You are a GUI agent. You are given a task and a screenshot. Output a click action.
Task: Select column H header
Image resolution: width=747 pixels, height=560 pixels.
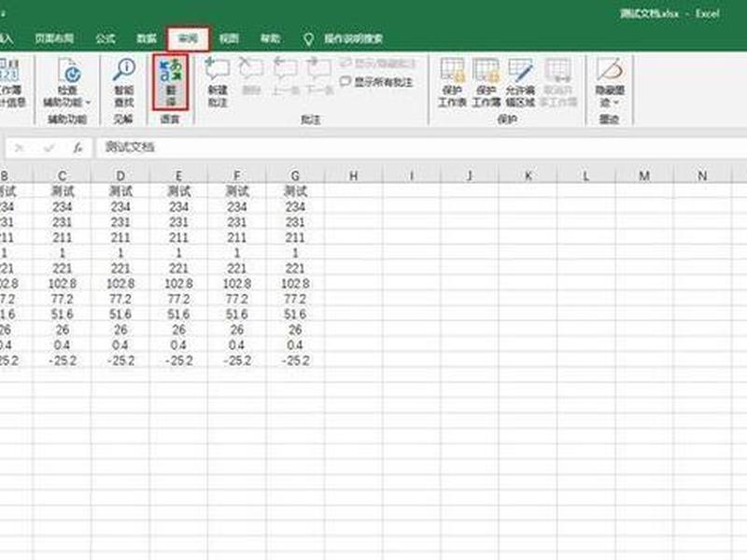(x=354, y=175)
